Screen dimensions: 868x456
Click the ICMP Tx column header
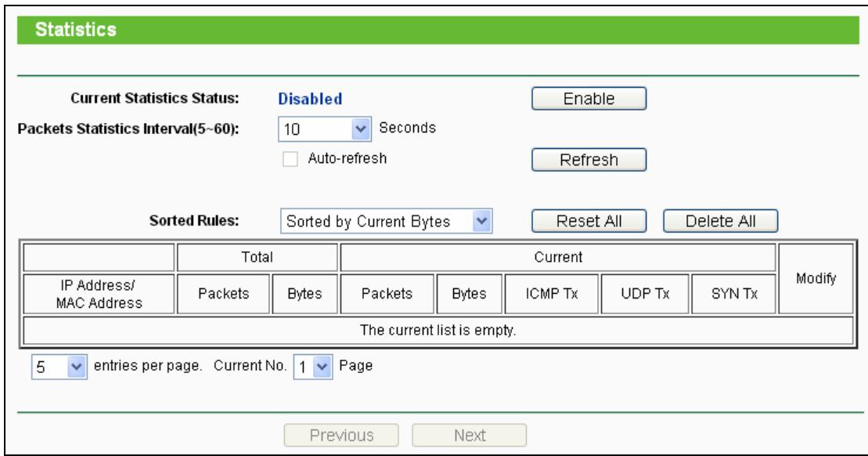click(551, 294)
